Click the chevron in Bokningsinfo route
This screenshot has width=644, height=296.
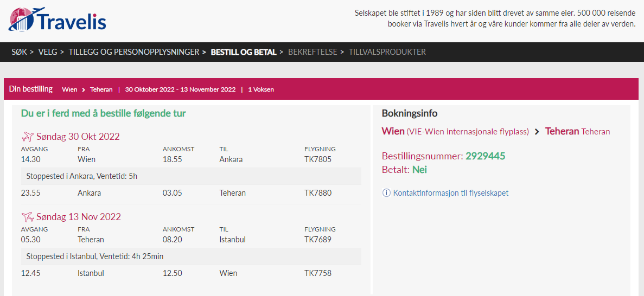pos(537,132)
